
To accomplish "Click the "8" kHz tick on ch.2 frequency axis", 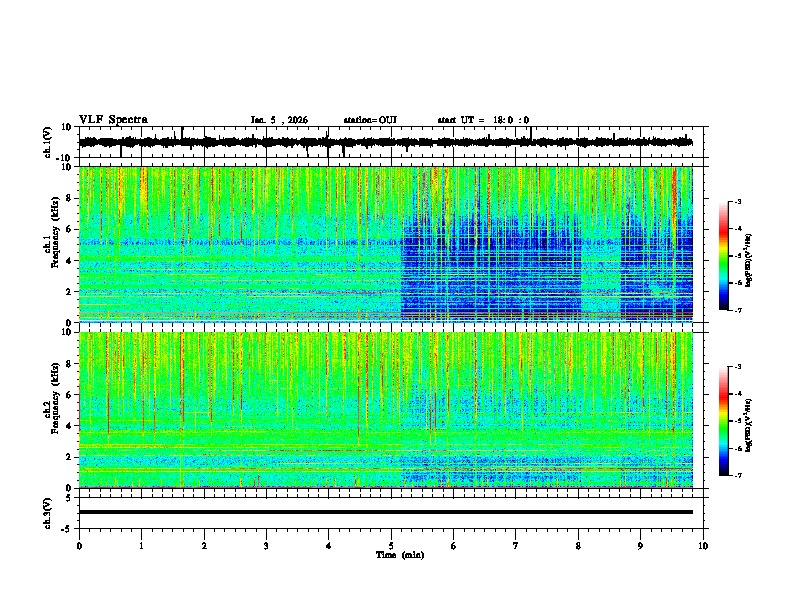I will 69,364.
